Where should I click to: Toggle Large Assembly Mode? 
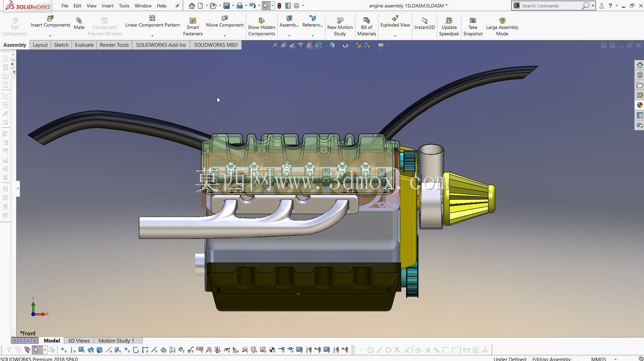502,27
